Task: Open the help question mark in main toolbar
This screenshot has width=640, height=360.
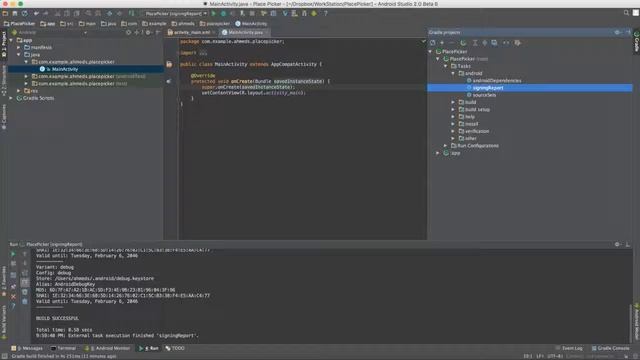Action: (325, 13)
